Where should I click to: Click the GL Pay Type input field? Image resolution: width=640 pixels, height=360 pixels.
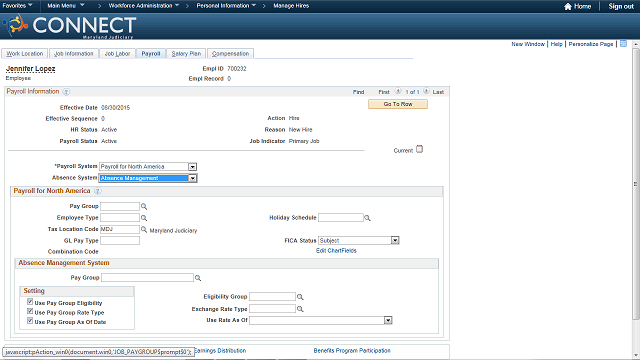pyautogui.click(x=120, y=240)
